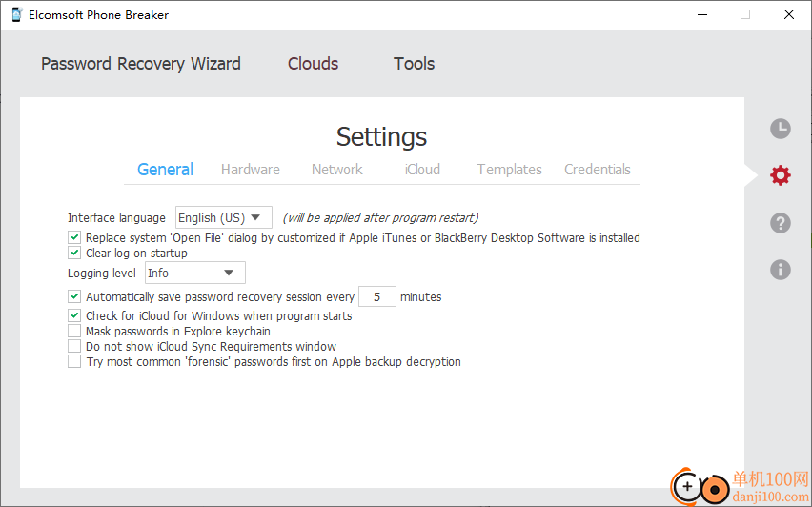
Task: Click the red settings gear icon
Action: [x=780, y=175]
